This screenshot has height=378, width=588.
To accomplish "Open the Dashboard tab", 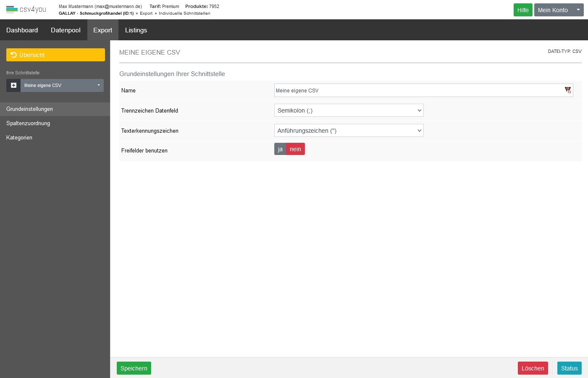I will [x=22, y=30].
